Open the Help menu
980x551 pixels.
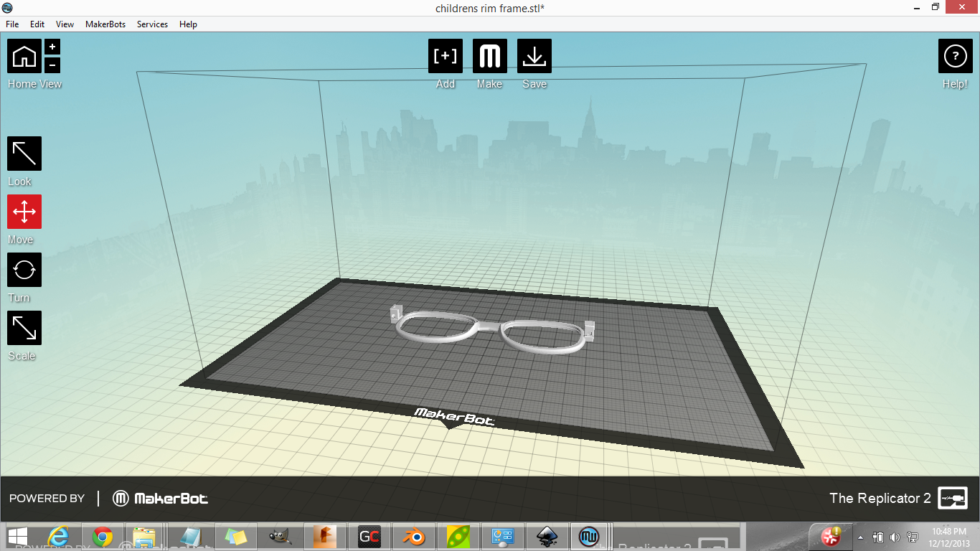tap(188, 24)
